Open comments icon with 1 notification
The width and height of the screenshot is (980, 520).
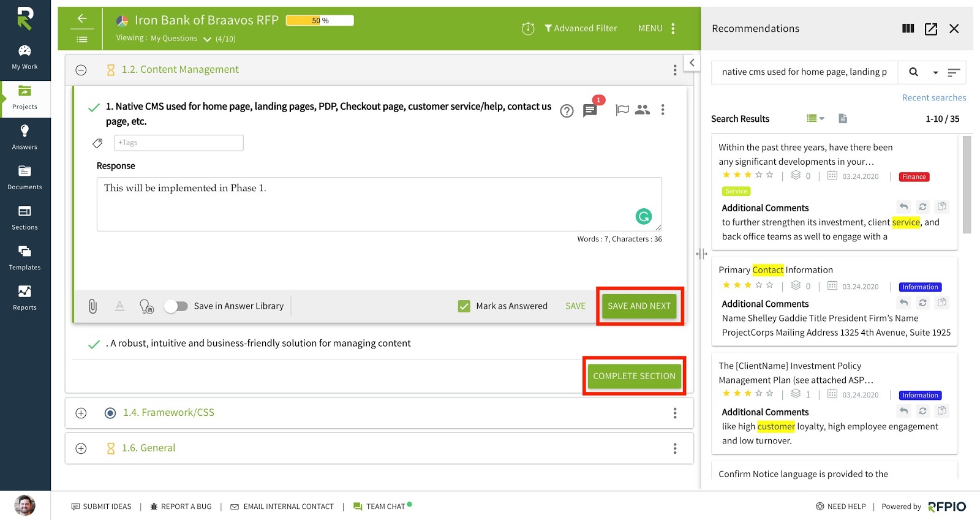[590, 110]
